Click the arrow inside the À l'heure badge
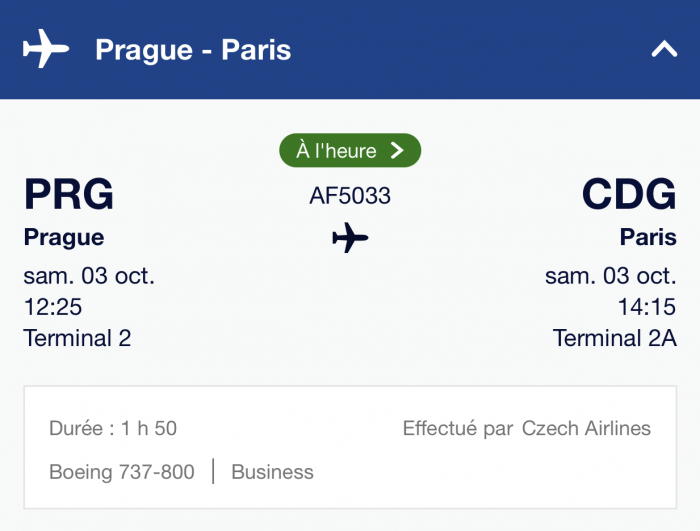 click(x=397, y=151)
